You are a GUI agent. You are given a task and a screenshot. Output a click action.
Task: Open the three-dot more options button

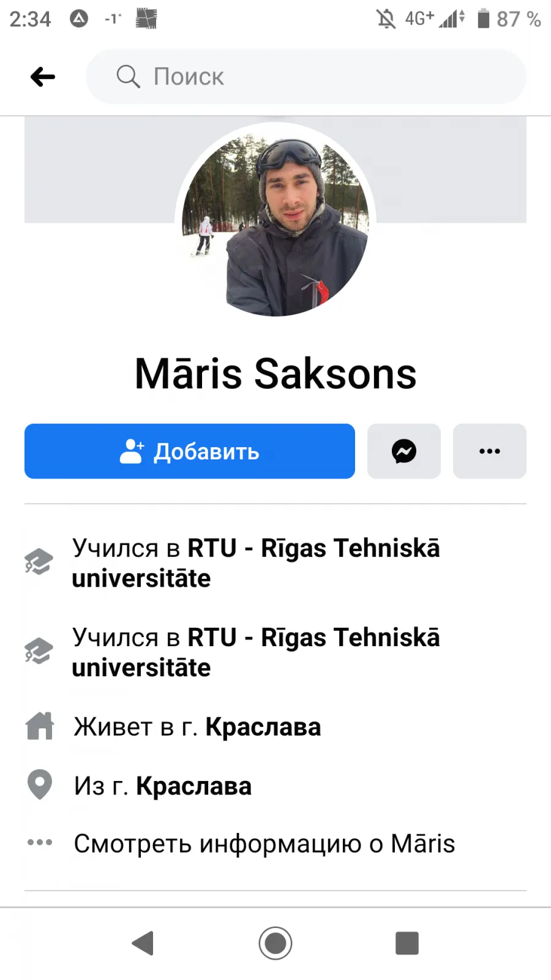point(490,451)
